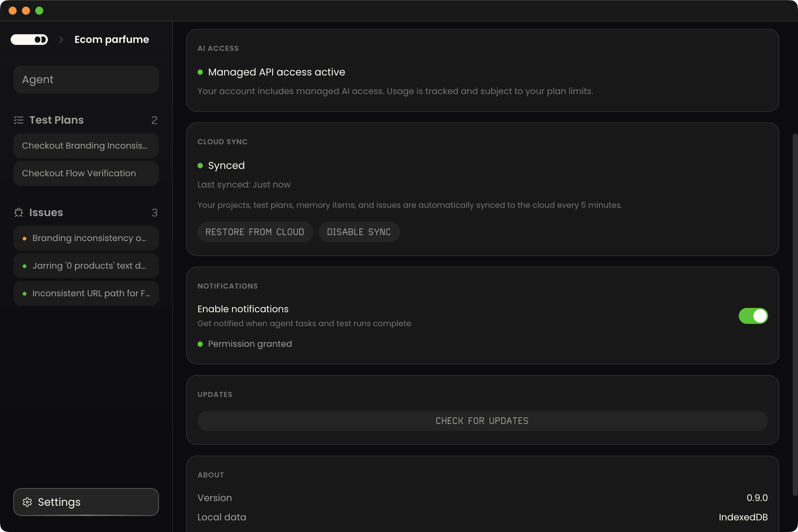The height and width of the screenshot is (532, 798).
Task: Collapse the Issues section
Action: pos(46,212)
